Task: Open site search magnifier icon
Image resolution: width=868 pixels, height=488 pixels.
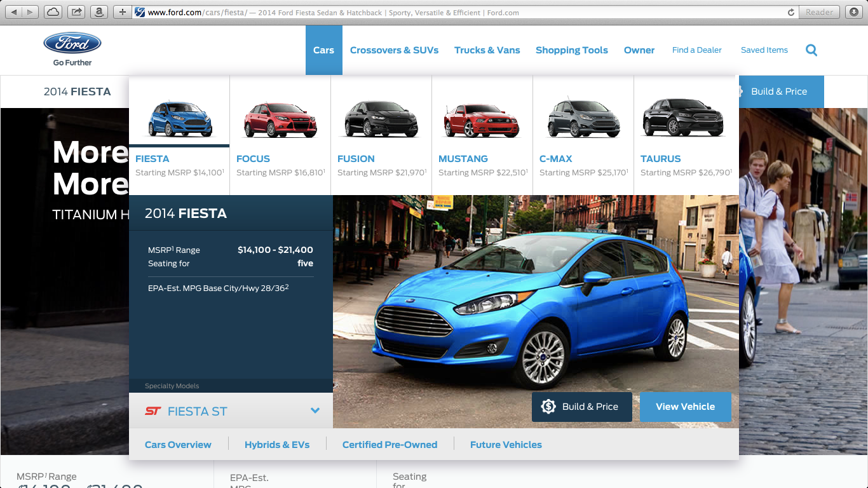Action: point(811,50)
